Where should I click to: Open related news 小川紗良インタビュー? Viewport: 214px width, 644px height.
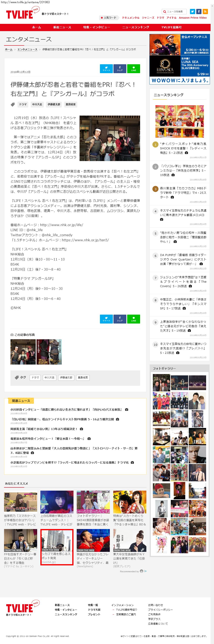66,410
